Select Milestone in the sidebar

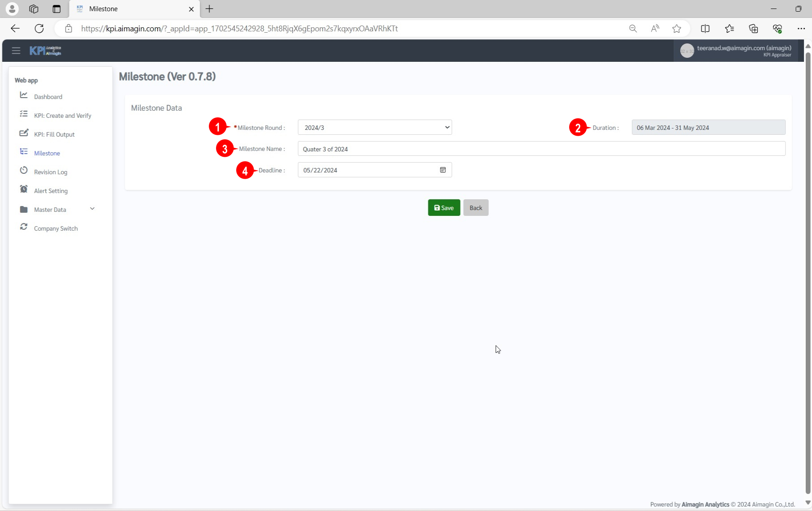(47, 153)
